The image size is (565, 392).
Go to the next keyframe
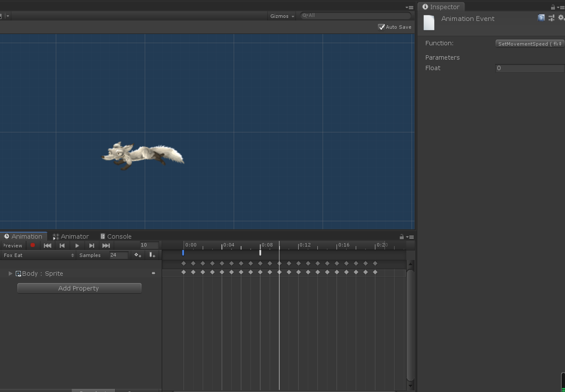(x=92, y=245)
